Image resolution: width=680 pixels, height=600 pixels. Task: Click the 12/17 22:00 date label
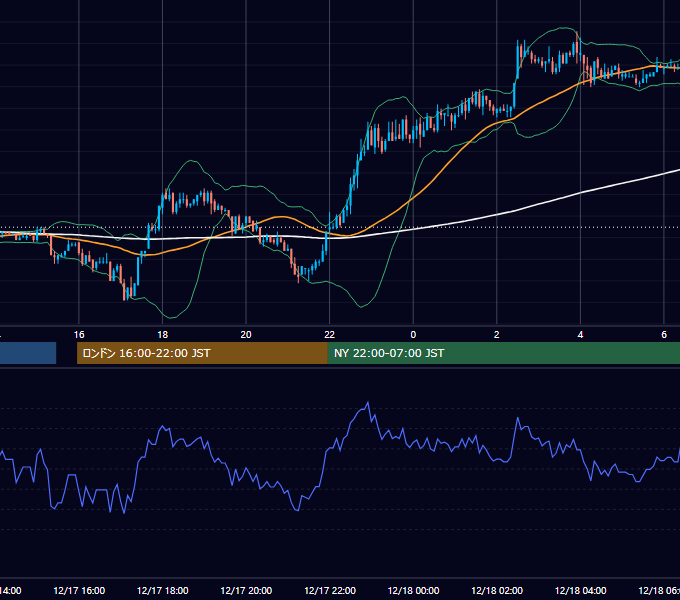click(330, 590)
